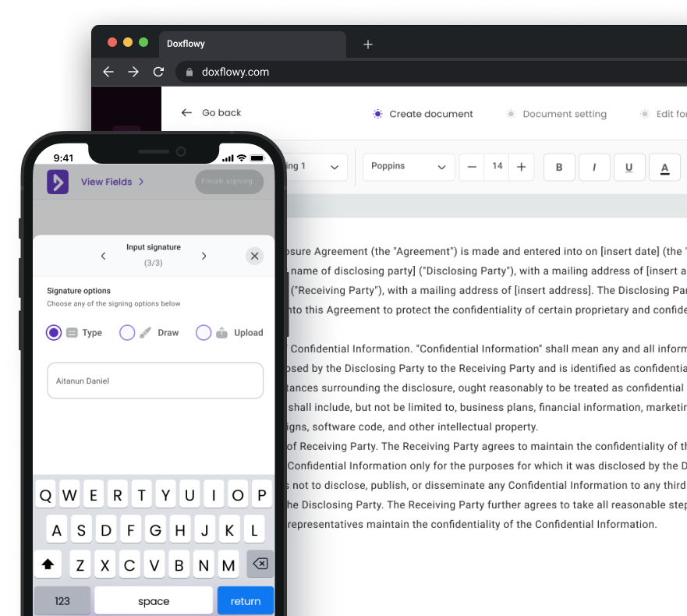This screenshot has height=616, width=687.
Task: Expand View Fields chevron arrow
Action: coord(141,182)
